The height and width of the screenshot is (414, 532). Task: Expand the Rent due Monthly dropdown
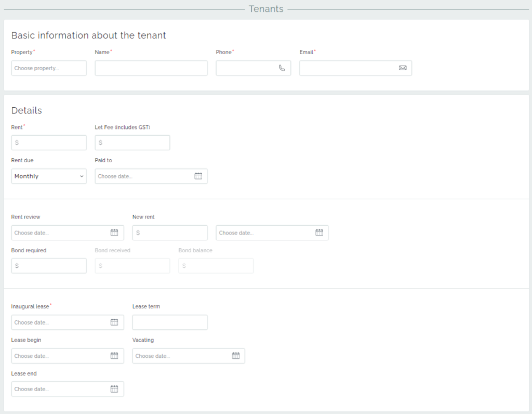49,176
